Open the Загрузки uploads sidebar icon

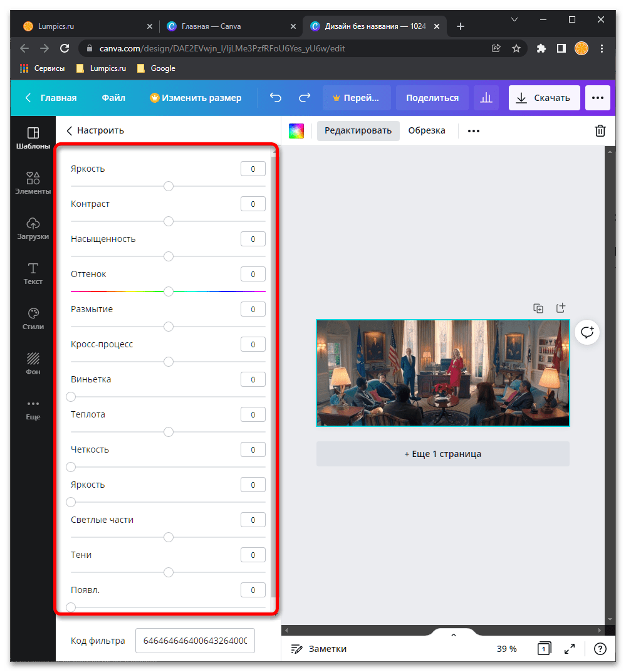point(33,228)
